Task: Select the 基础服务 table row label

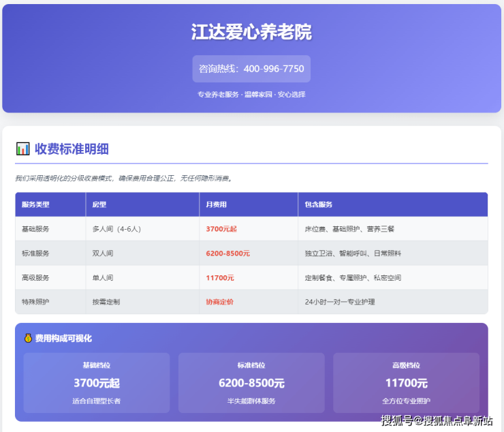Action: [35, 229]
